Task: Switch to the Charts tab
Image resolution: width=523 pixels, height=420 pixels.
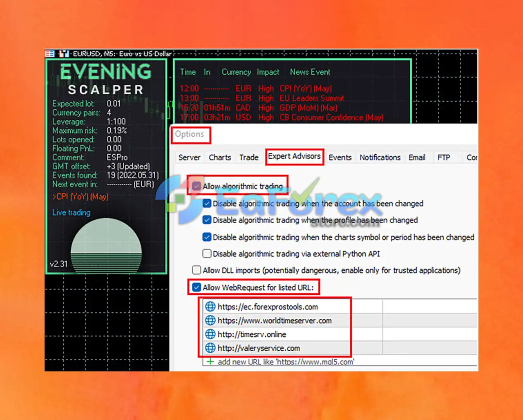Action: (x=220, y=158)
